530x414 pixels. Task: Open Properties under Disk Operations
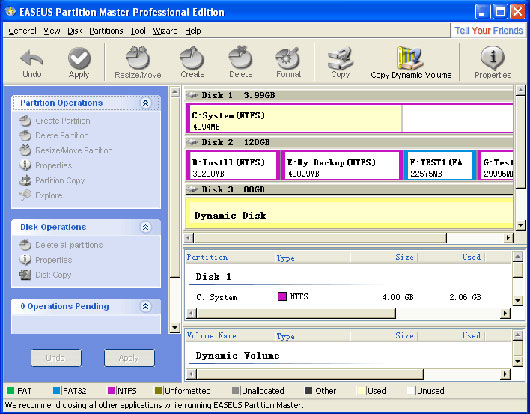(x=46, y=260)
